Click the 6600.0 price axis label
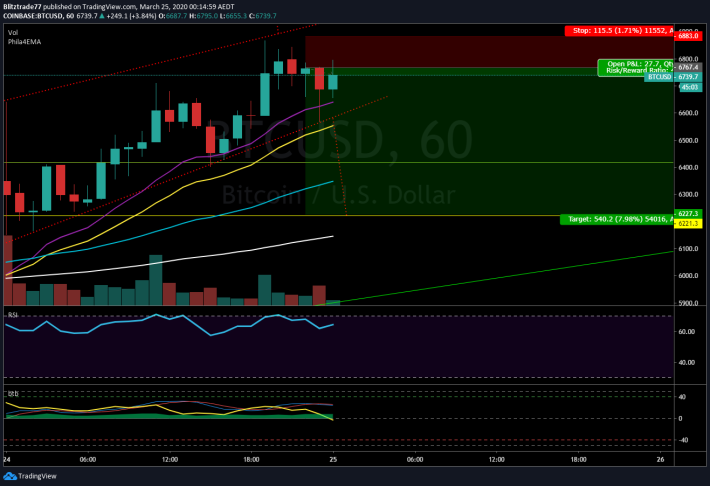This screenshot has height=486, width=710. (688, 113)
